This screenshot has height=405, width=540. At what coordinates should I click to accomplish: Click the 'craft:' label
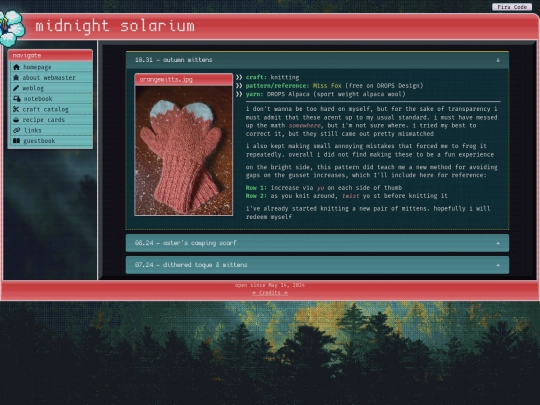[x=256, y=77]
